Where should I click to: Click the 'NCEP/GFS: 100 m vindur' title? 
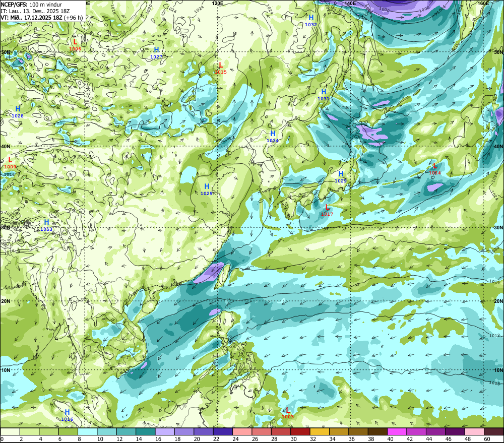coord(31,5)
